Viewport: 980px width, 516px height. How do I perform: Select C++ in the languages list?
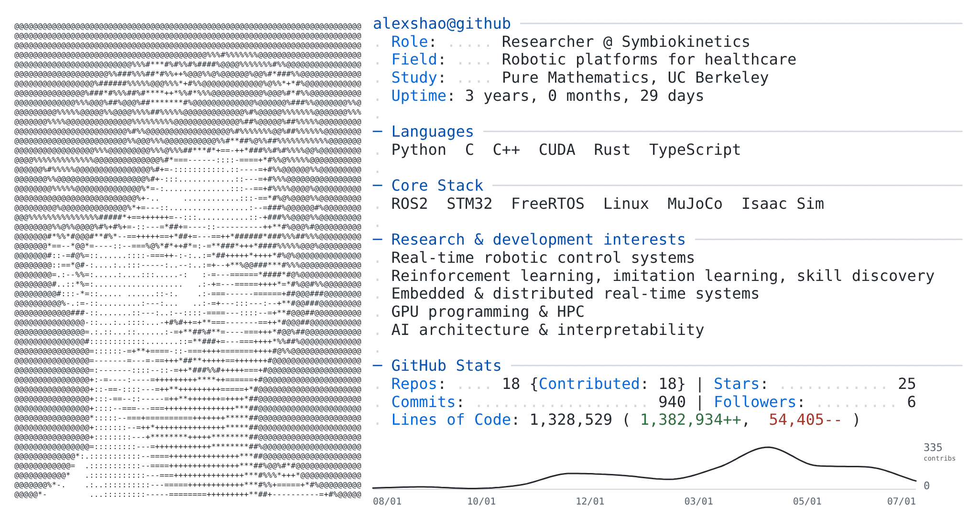[x=506, y=150]
